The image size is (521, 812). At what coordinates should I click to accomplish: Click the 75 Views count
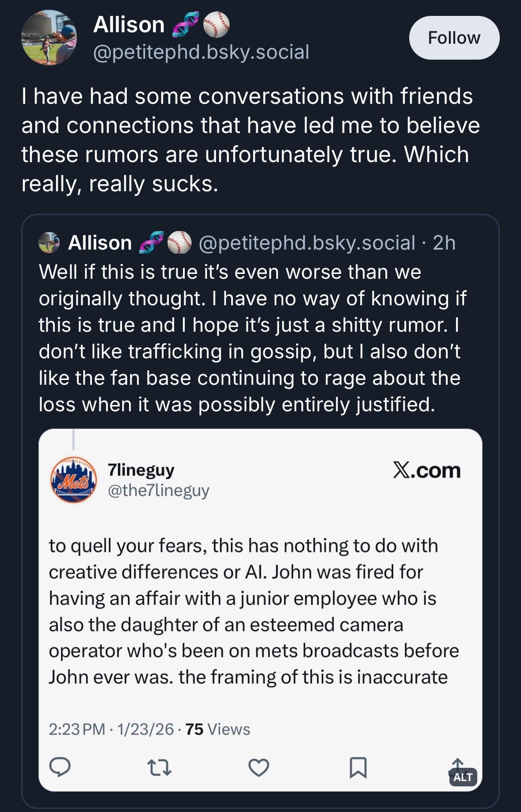(x=217, y=729)
